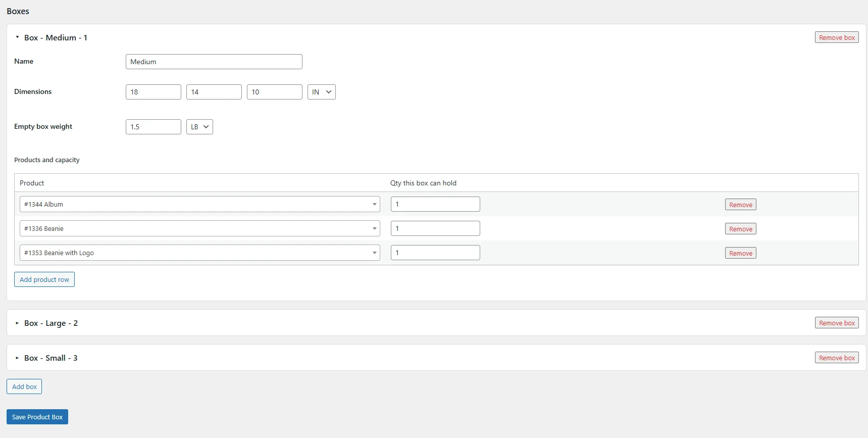The image size is (868, 438).
Task: Open the #1336 Beanie product dropdown
Action: point(200,228)
